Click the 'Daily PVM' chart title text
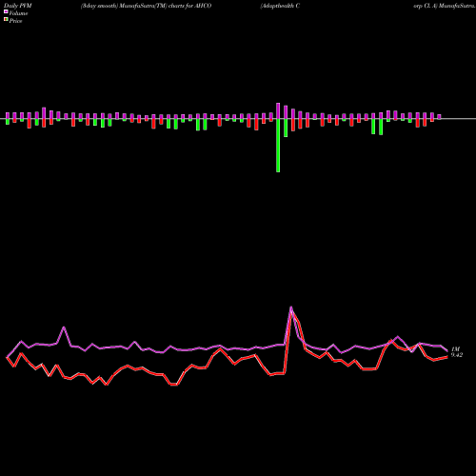This screenshot has width=476, height=476. click(18, 6)
